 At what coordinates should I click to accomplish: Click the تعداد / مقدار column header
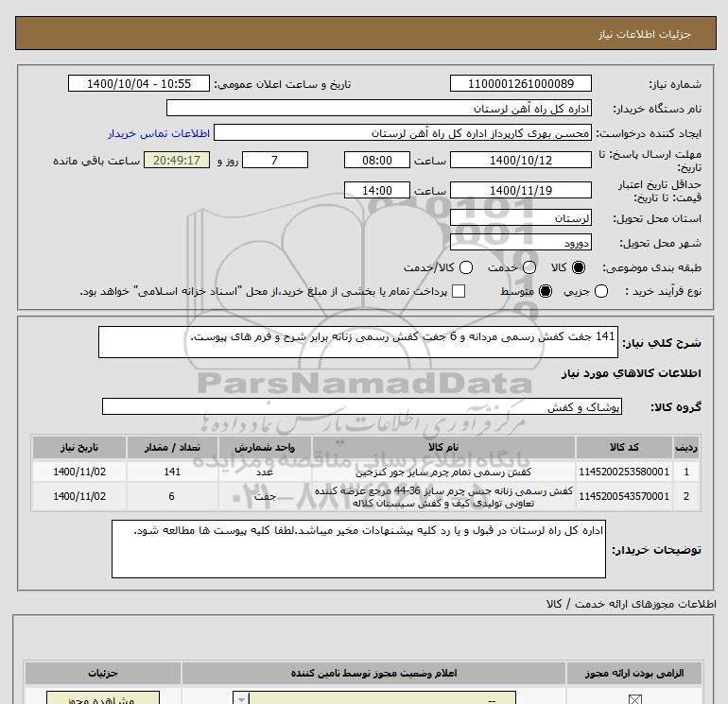pyautogui.click(x=172, y=447)
